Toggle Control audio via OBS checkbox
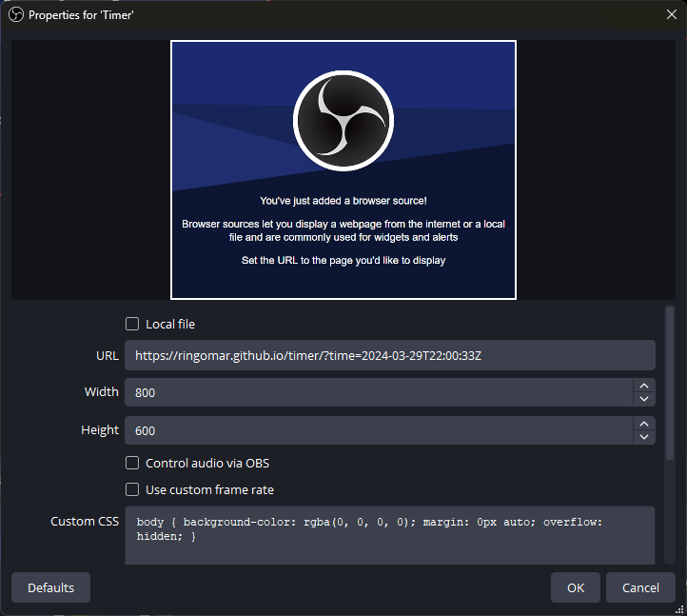 (132, 463)
